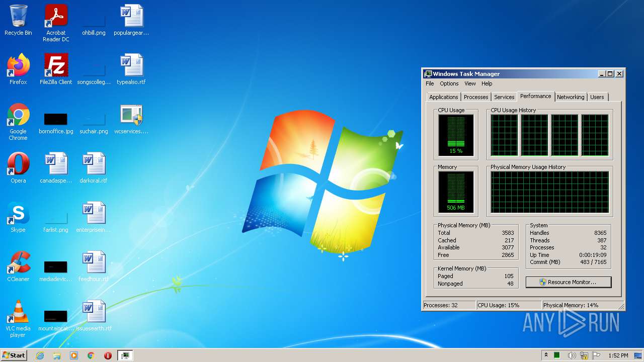Select the ohbill.png file icon

tap(94, 20)
